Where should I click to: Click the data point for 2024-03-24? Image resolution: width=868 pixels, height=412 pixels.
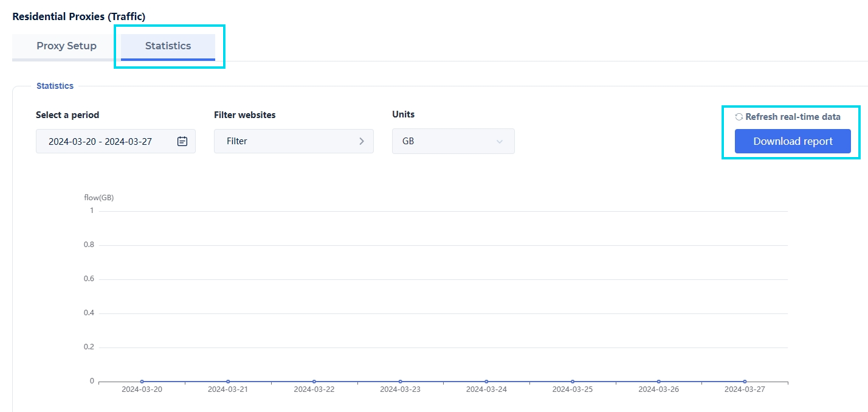[x=486, y=382]
